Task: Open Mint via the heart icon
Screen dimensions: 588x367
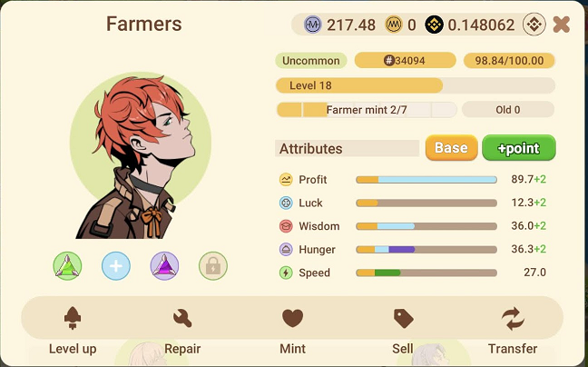Action: pos(292,318)
